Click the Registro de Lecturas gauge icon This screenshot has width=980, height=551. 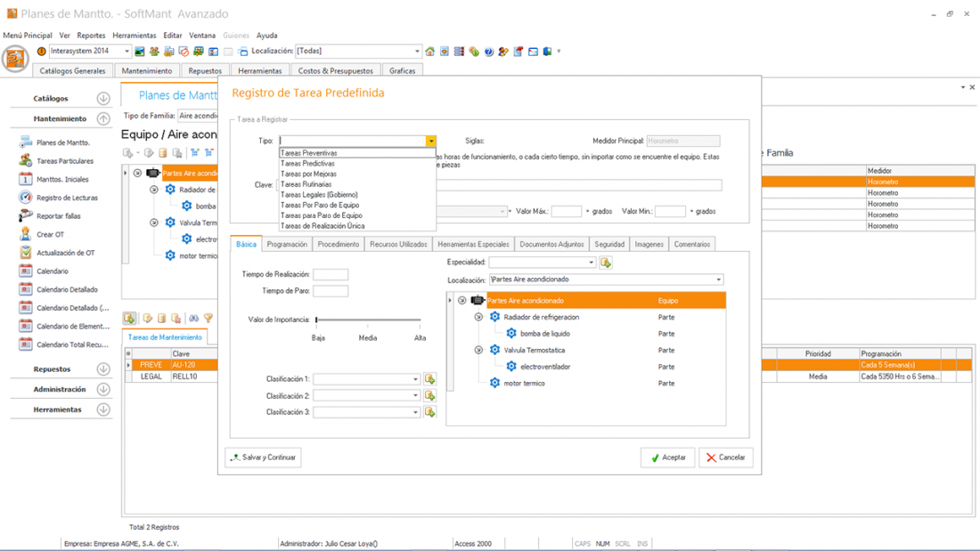(26, 198)
